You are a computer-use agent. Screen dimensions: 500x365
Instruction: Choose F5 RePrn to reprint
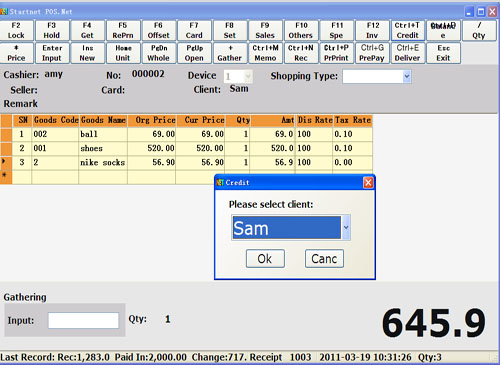(x=123, y=30)
